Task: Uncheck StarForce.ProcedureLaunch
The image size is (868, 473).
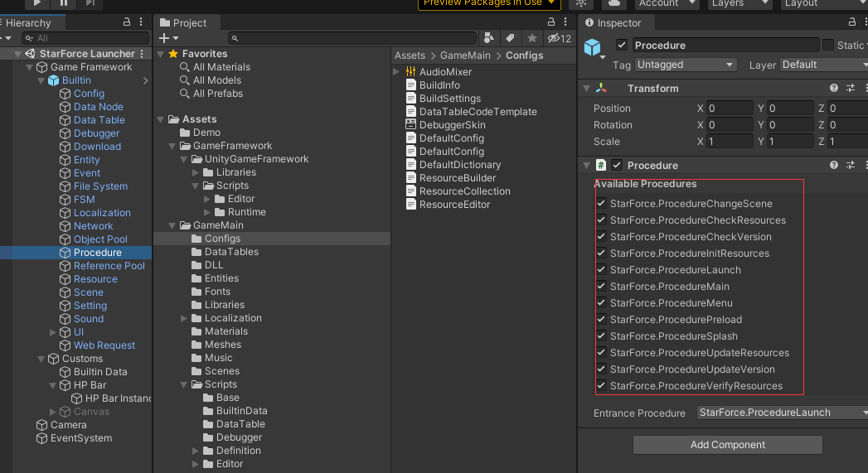Action: click(601, 269)
